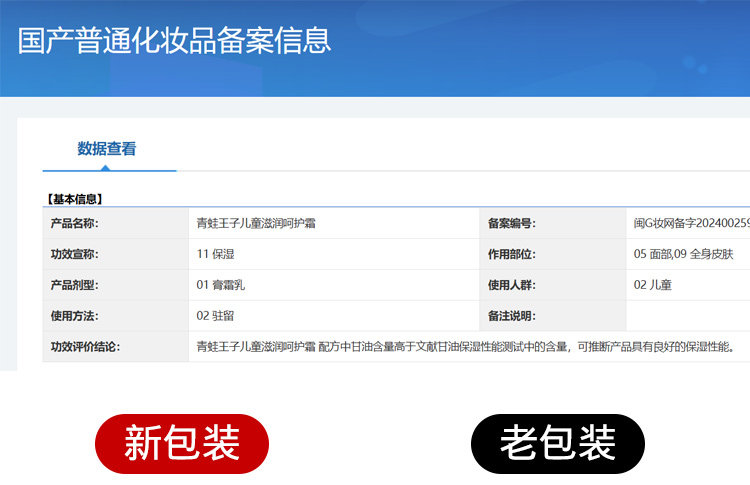Select the value 01 膏霜乳
Viewport: 750px width, 485px height.
tap(221, 285)
